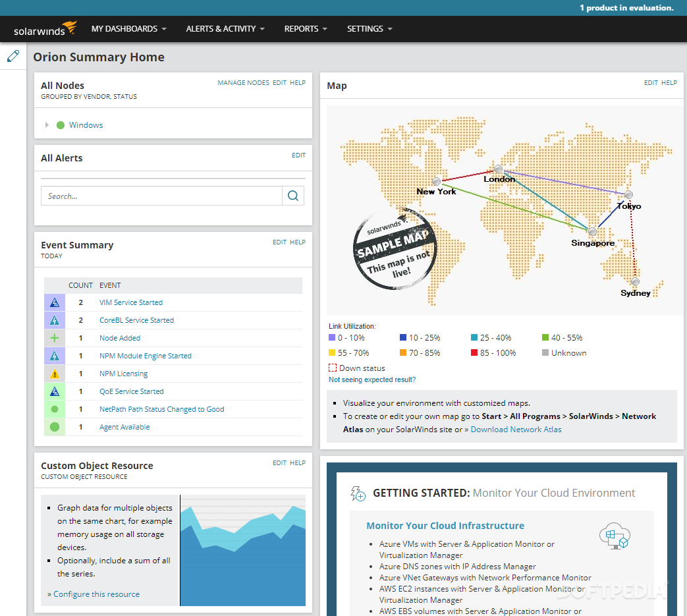Click HELP in Custom Object Resource

tap(298, 463)
